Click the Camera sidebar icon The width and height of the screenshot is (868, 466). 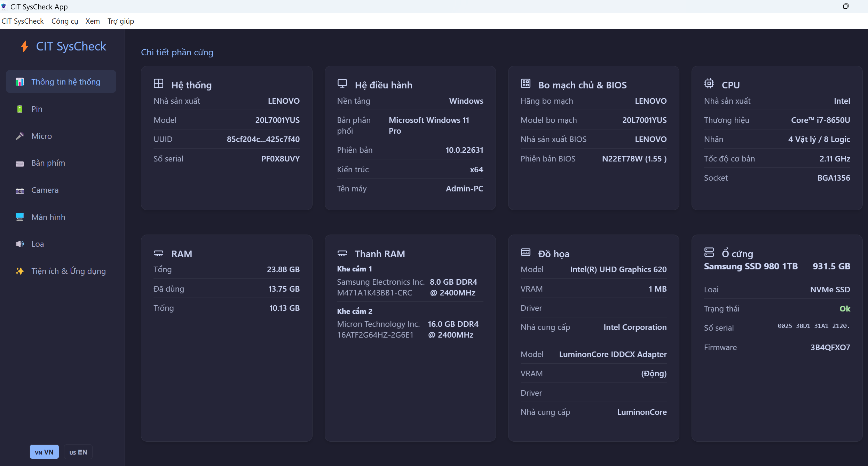pyautogui.click(x=20, y=190)
